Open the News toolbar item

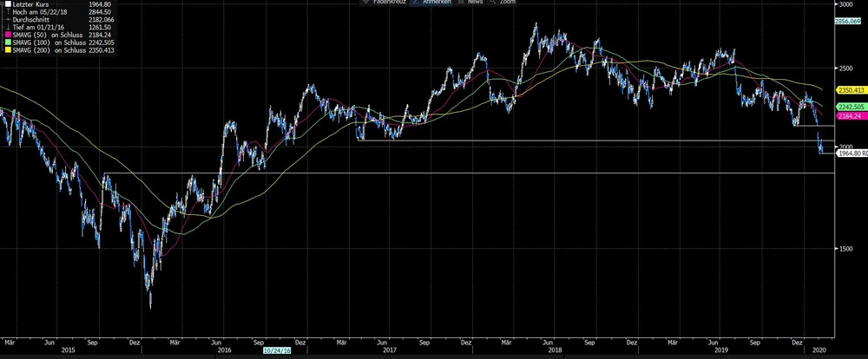point(474,3)
